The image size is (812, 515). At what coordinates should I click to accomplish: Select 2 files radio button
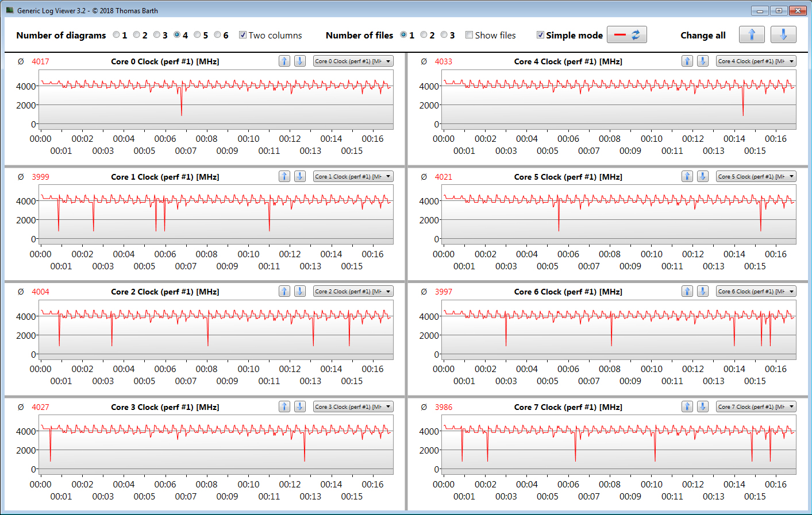click(x=424, y=35)
